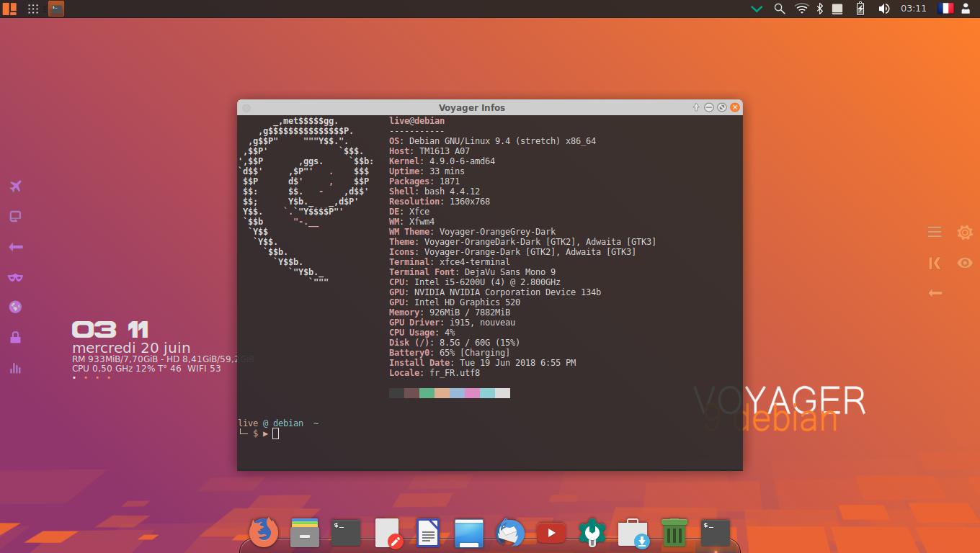Launch the dock terminal next to the file manager
This screenshot has width=980, height=553.
346,533
